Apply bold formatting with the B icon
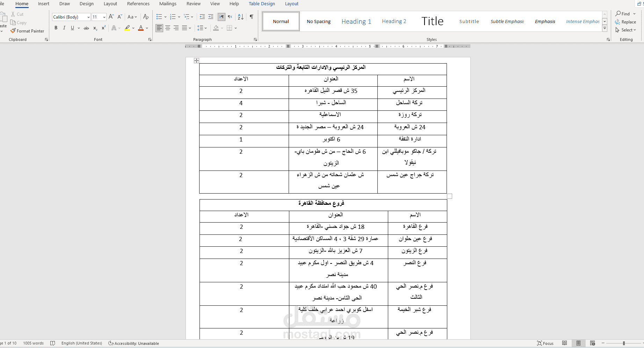This screenshot has height=348, width=644. [56, 28]
